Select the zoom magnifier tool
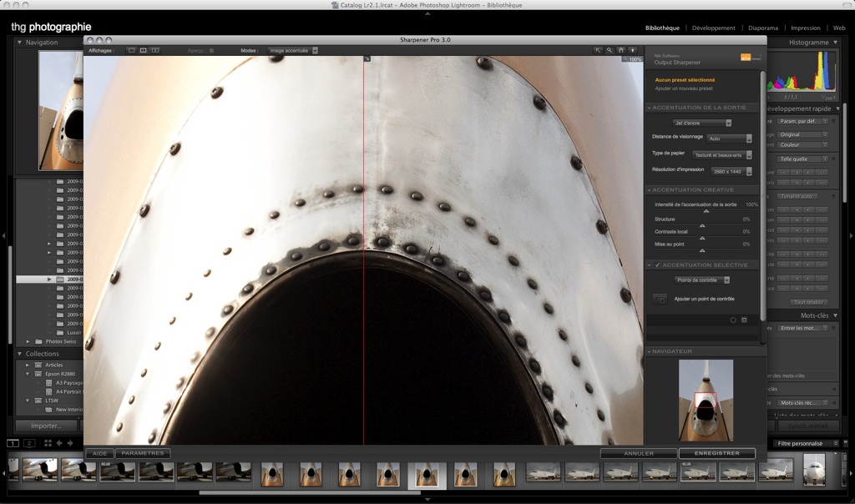 click(x=610, y=50)
